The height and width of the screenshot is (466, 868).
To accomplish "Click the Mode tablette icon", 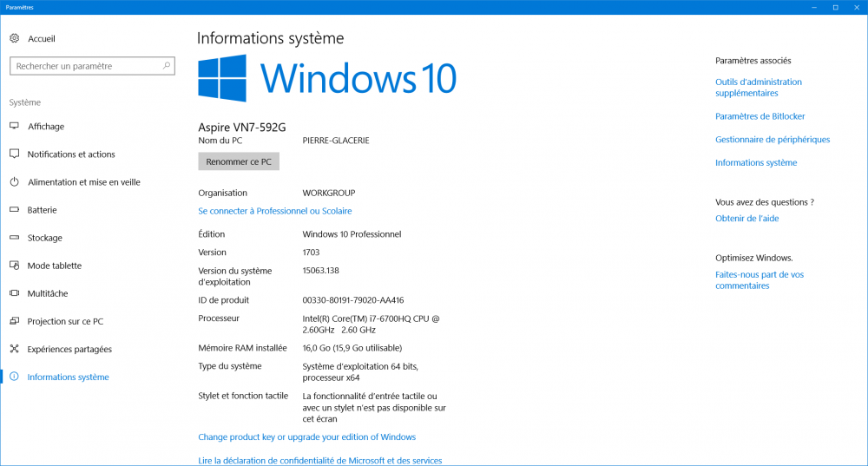I will (14, 266).
